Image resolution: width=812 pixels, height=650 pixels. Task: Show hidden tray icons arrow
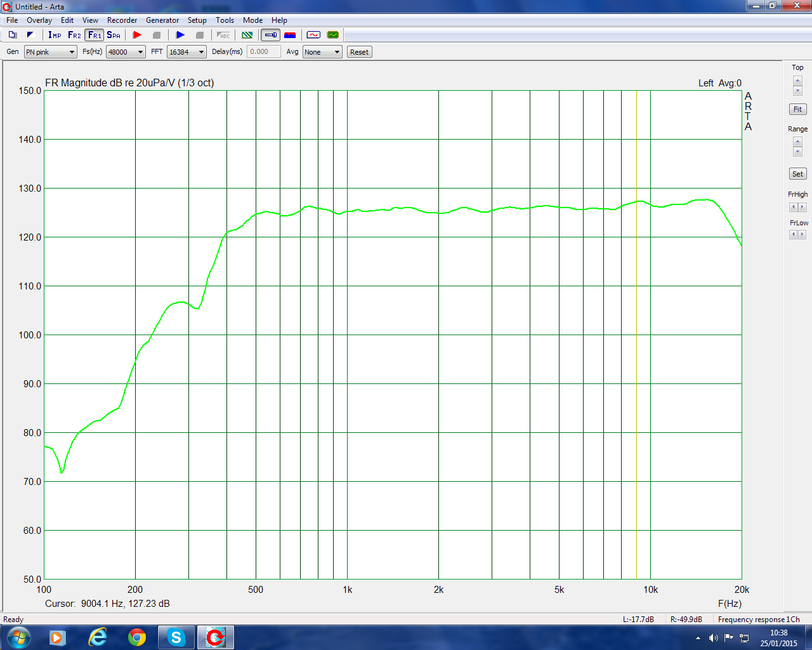(x=698, y=638)
